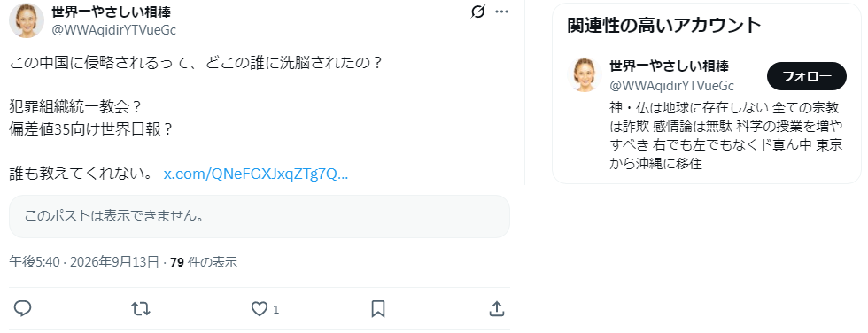Image resolution: width=868 pixels, height=333 pixels.
Task: Open the 79 件の表示 view count
Action: (x=204, y=261)
